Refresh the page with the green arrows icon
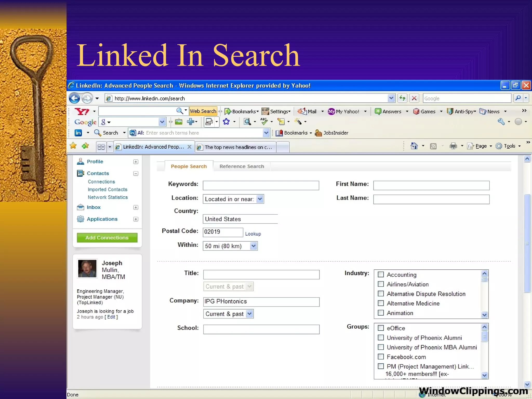This screenshot has width=532, height=399. (x=402, y=98)
